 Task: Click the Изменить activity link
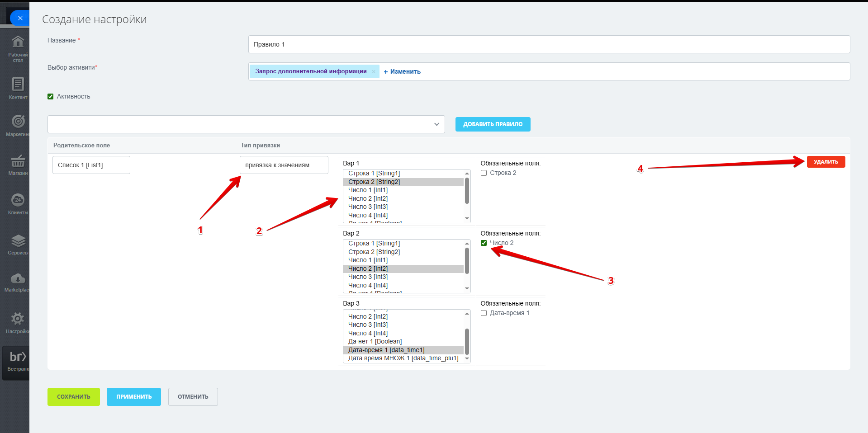point(402,71)
